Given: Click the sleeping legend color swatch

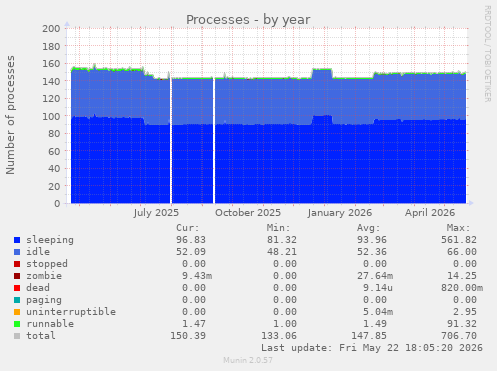Looking at the screenshot, I should point(17,240).
